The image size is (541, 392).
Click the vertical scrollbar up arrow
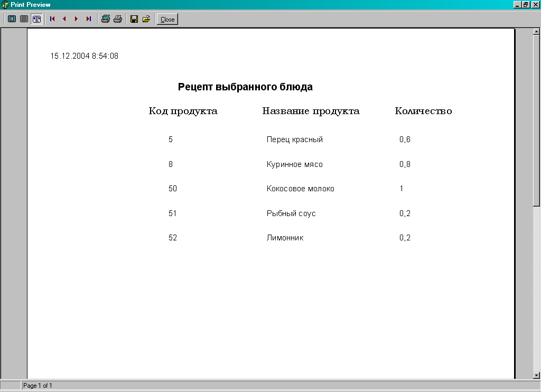click(536, 31)
